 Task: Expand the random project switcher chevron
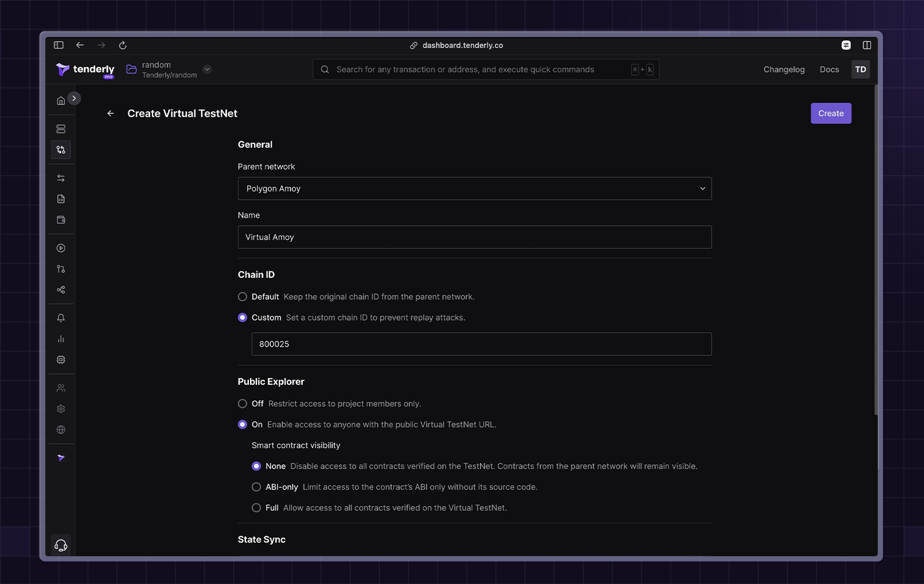point(206,69)
